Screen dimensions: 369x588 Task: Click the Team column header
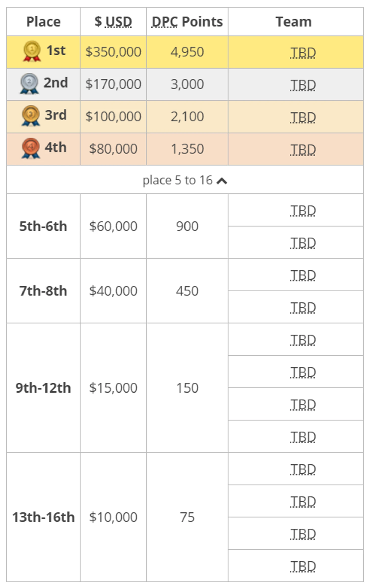[293, 22]
